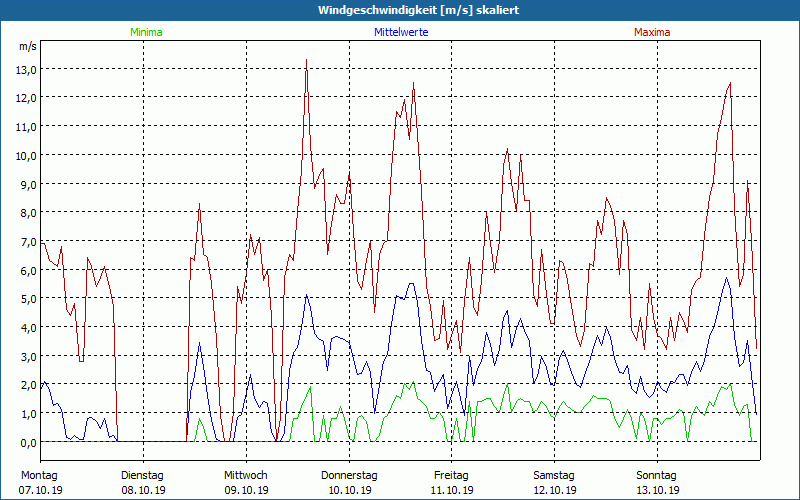Click the "Sonntag" day label
Screen dimensions: 800x500
(x=657, y=475)
